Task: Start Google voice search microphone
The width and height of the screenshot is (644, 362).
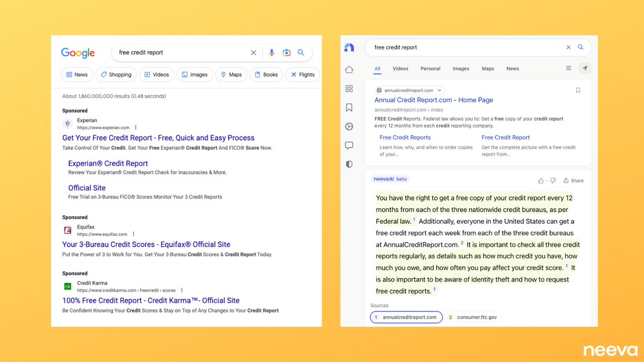Action: coord(272,53)
